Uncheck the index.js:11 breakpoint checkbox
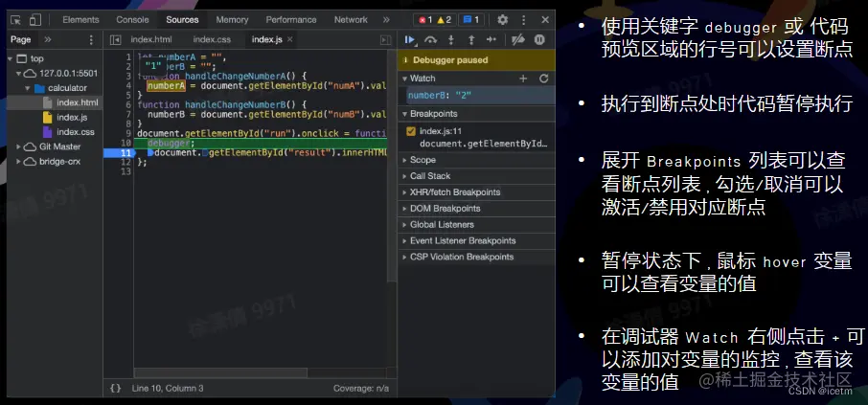 411,132
